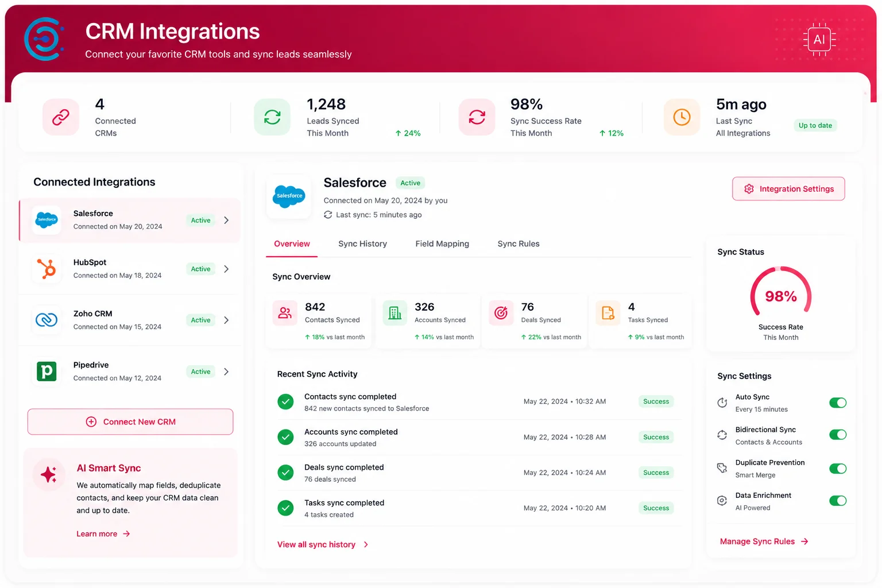Disable the Bidirectional Sync switch
Screen dimensions: 882x588
[x=838, y=435]
